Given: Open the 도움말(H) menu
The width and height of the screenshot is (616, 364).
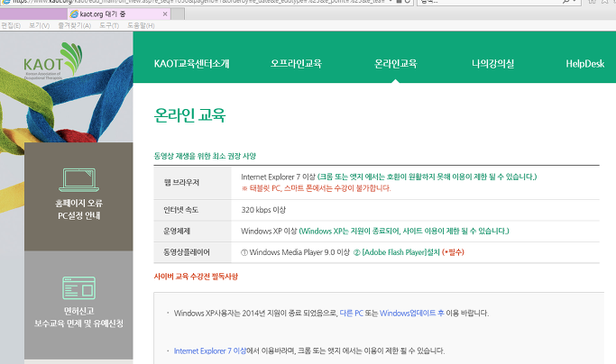Looking at the screenshot, I should point(141,25).
